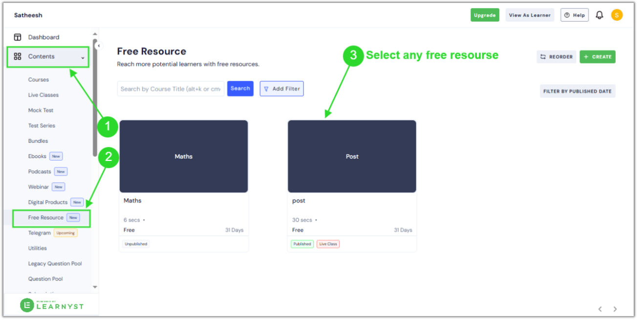Click the '30 secs' duration on post card
Image resolution: width=644 pixels, height=320 pixels.
pos(302,220)
